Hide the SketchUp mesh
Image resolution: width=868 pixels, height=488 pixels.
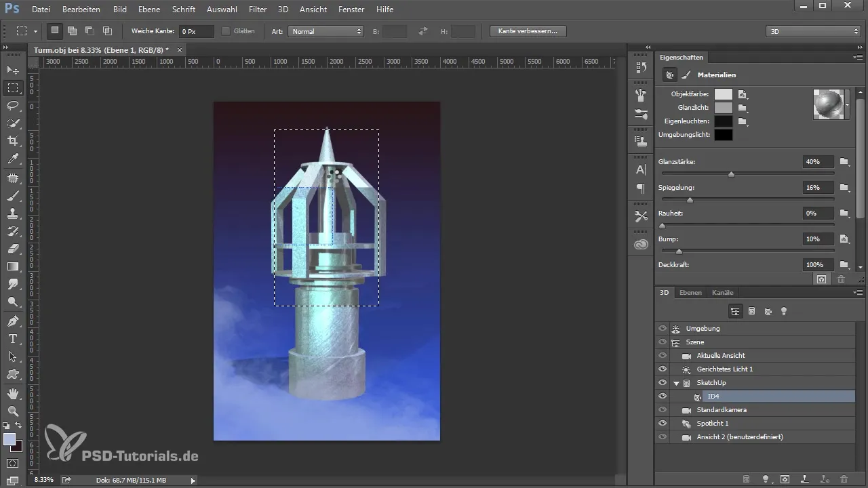point(663,382)
